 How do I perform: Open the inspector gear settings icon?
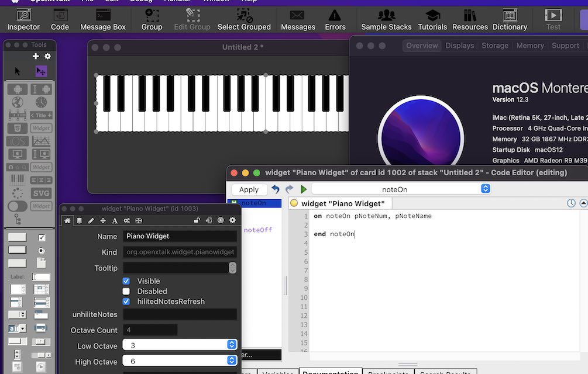(x=232, y=220)
